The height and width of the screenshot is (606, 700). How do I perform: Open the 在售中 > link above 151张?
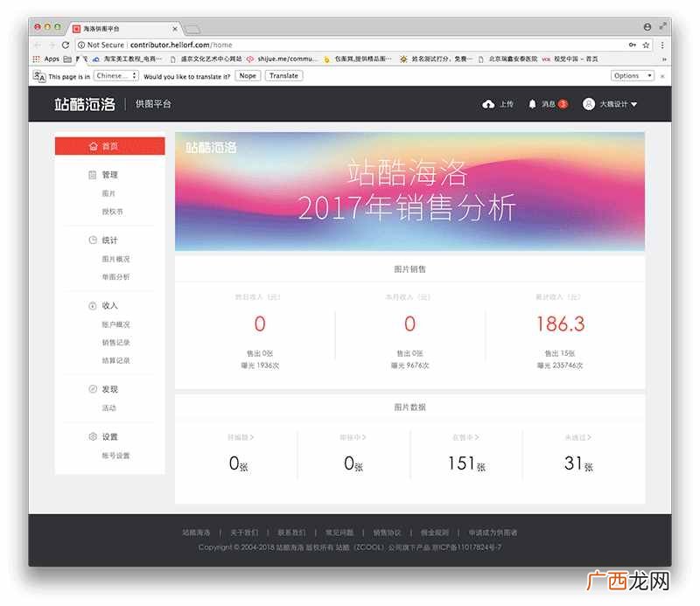point(465,437)
